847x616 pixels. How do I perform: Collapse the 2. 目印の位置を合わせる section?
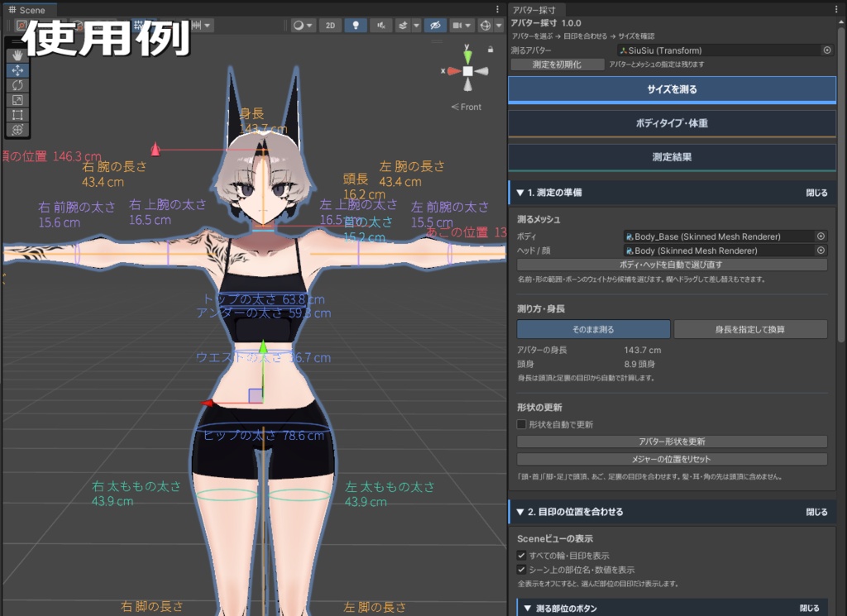[520, 512]
